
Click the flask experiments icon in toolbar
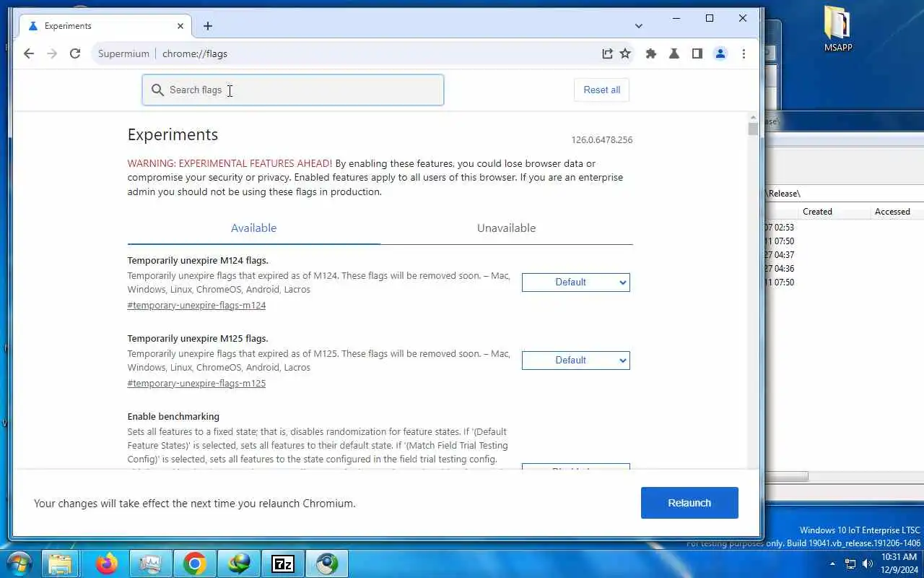(674, 53)
